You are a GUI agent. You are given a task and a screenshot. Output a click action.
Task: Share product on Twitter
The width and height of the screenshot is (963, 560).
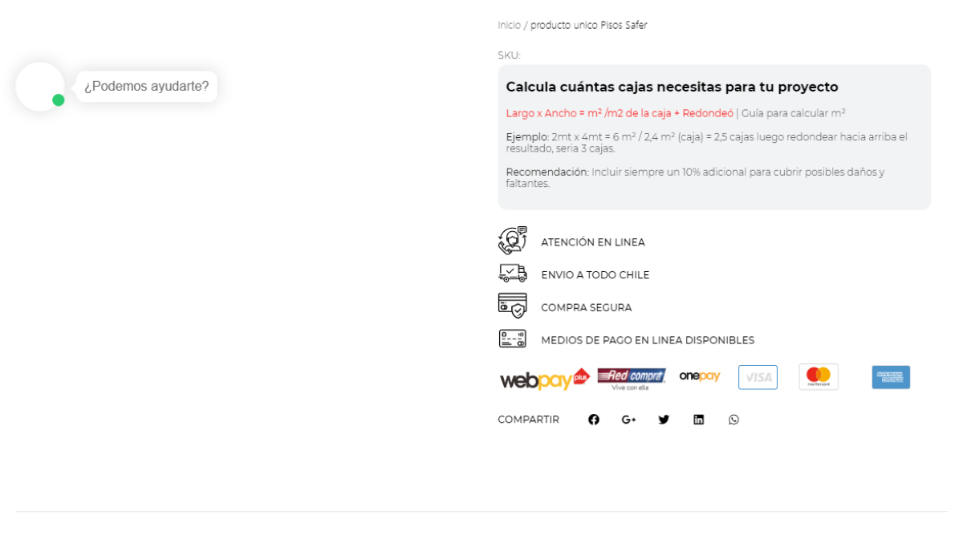click(664, 420)
